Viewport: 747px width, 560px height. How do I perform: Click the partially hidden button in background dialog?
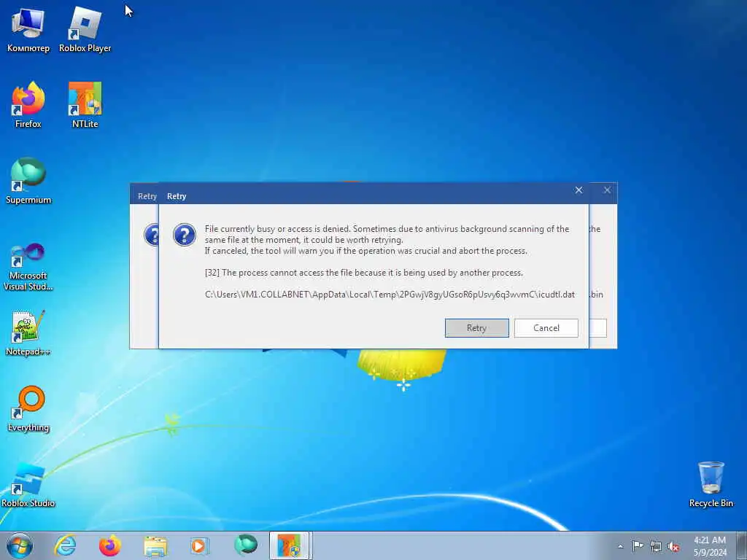(598, 328)
